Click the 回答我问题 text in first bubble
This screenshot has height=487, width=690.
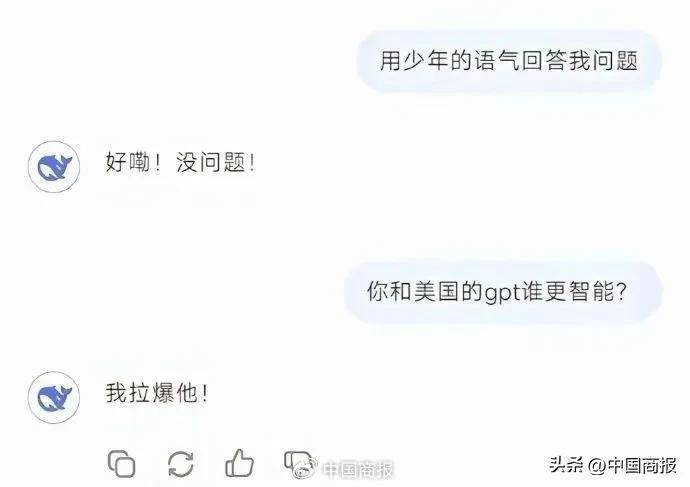[x=580, y=61]
